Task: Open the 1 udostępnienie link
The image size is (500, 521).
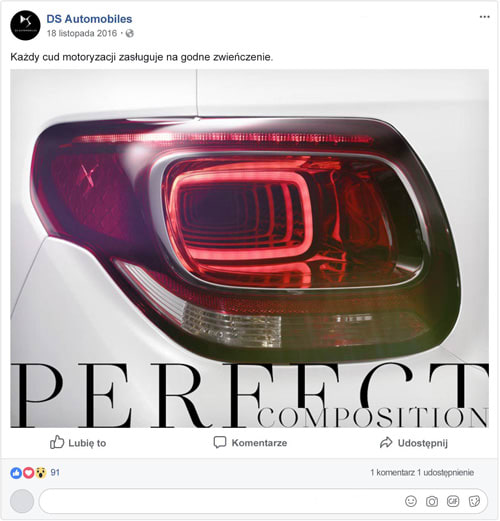Action: tap(446, 472)
